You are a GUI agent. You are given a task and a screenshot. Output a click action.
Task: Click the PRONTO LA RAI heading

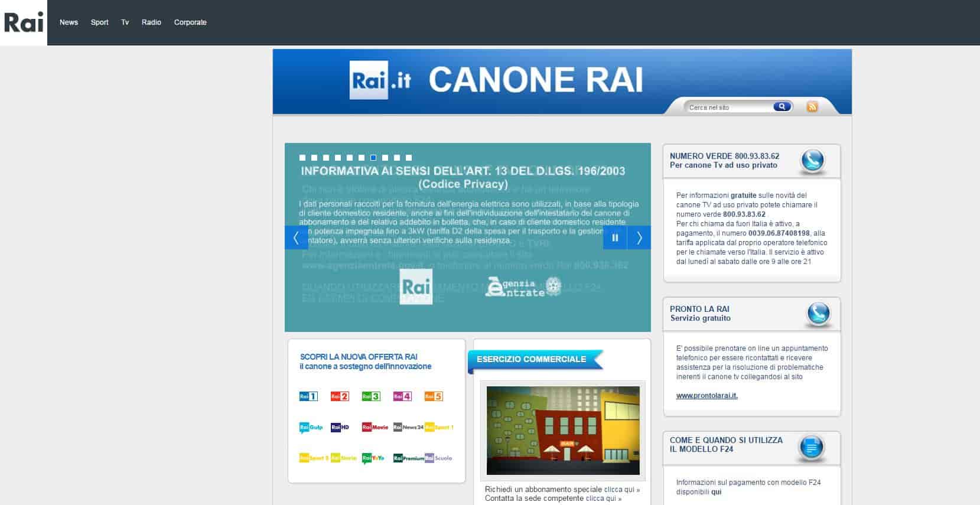(699, 309)
